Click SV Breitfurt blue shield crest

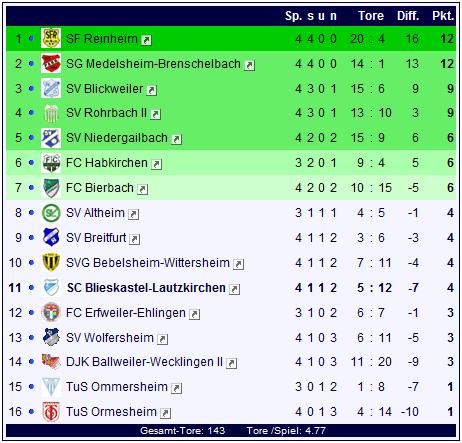pos(51,237)
